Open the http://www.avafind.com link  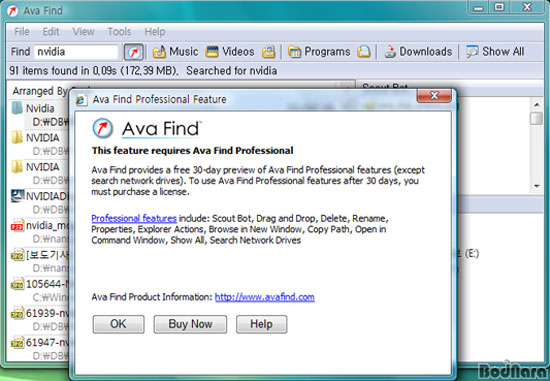264,297
